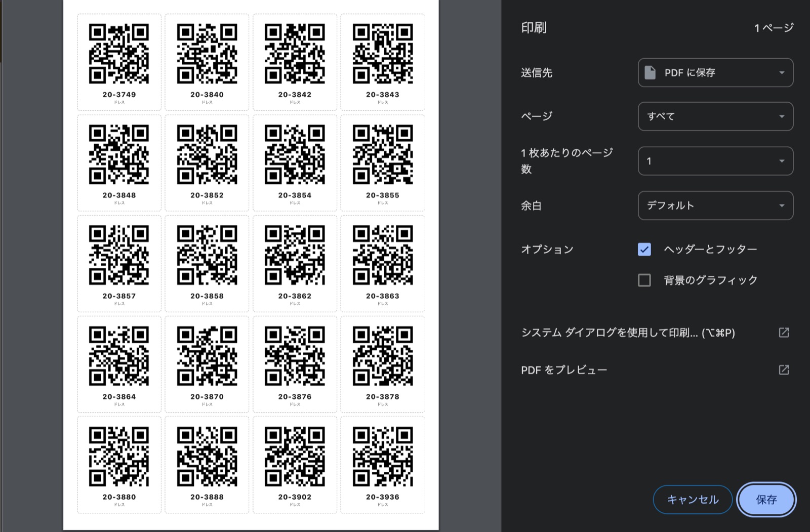
Task: Click the QR code labeled 20-3864
Action: (x=119, y=356)
